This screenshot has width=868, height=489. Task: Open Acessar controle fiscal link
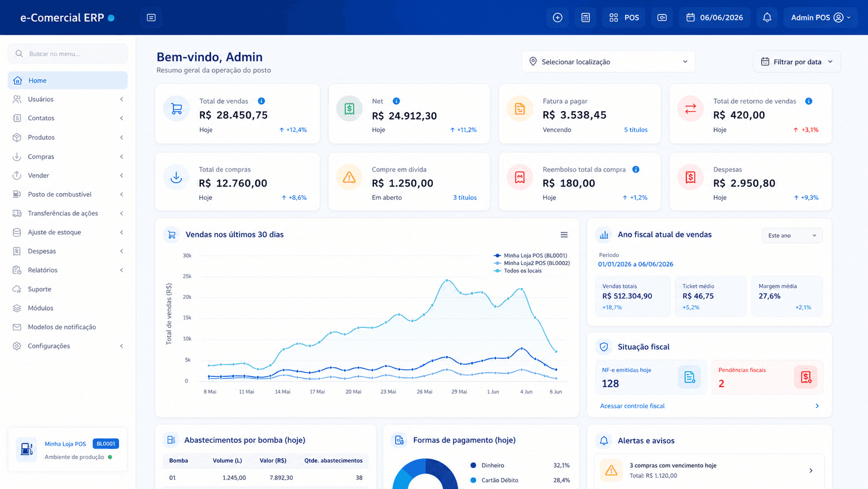tap(632, 406)
